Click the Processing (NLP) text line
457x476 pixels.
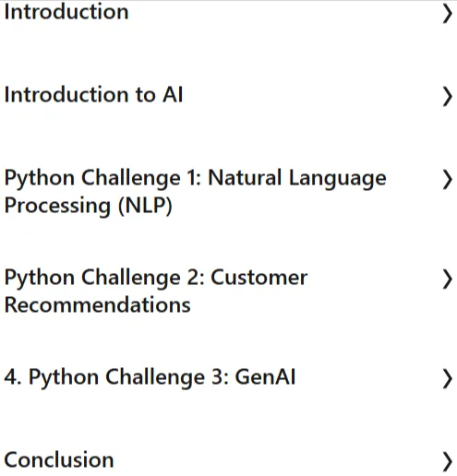point(89,206)
